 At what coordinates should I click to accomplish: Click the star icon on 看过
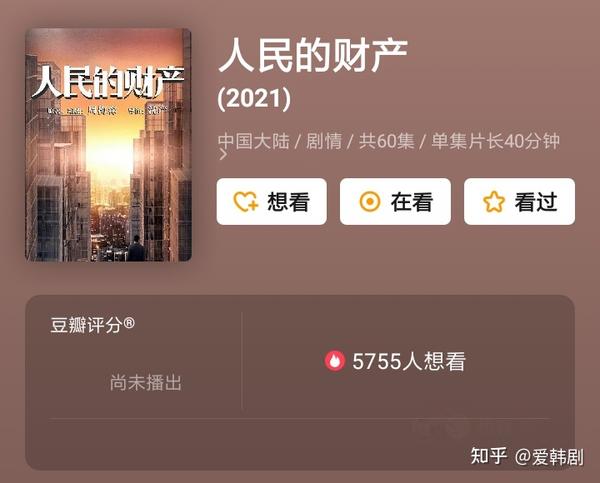pyautogui.click(x=494, y=202)
